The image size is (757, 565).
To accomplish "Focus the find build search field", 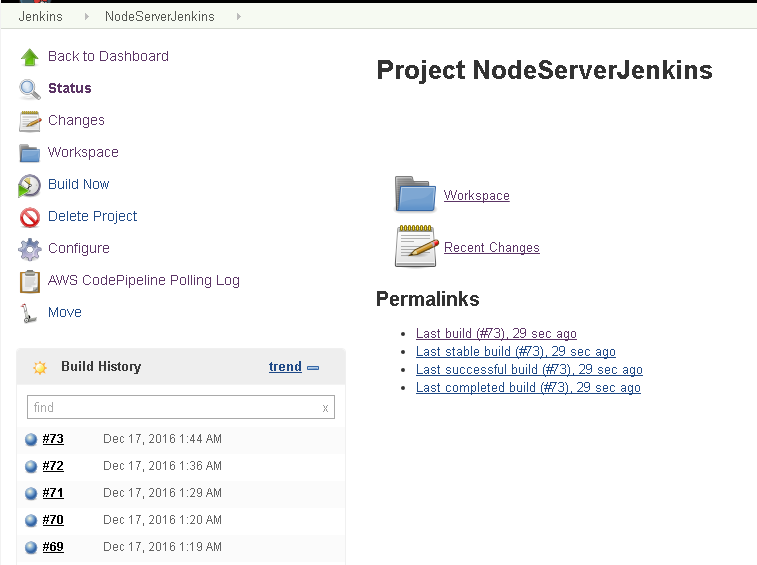I will (181, 408).
